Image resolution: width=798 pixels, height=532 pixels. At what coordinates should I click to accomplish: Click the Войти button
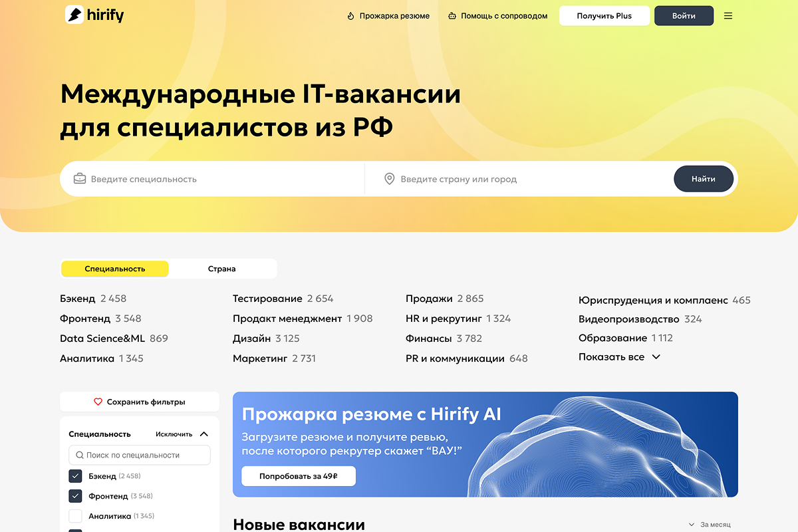(684, 16)
